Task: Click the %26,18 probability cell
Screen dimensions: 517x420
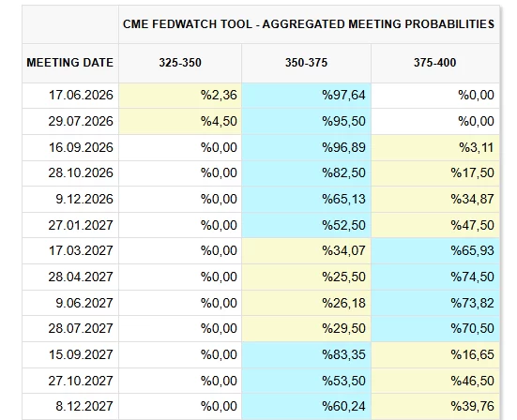Action: 306,303
